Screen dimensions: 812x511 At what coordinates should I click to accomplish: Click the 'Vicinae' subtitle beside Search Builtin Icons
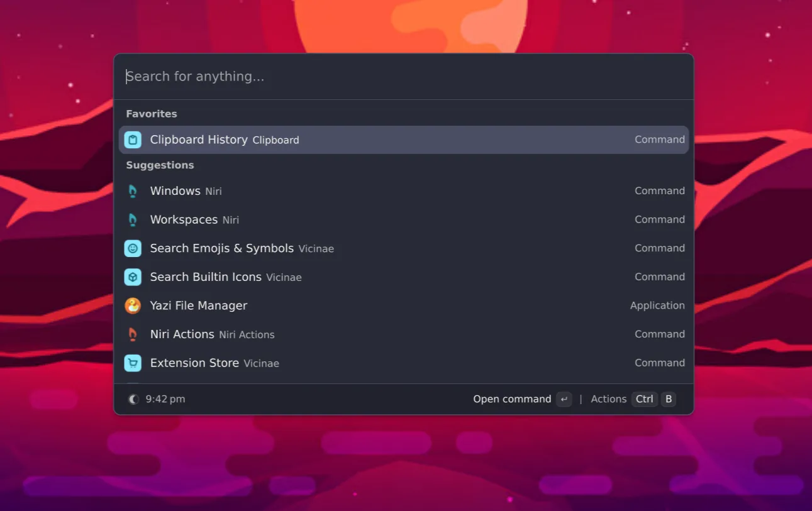(x=284, y=277)
